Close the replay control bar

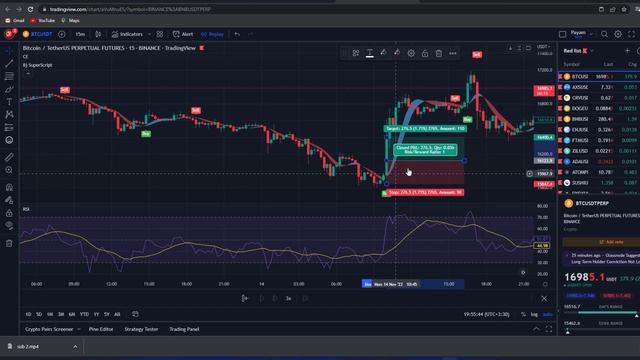544,298
